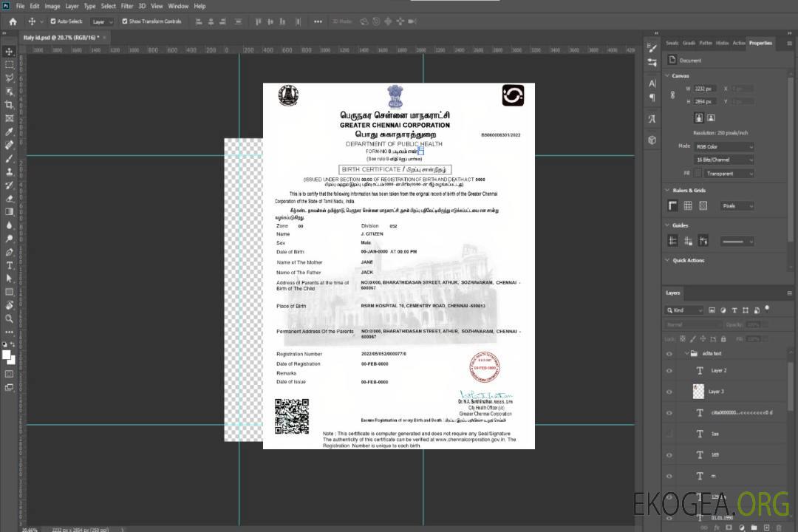Viewport: 798px width, 532px height.
Task: Open the Properties panel menu button
Action: tap(789, 44)
